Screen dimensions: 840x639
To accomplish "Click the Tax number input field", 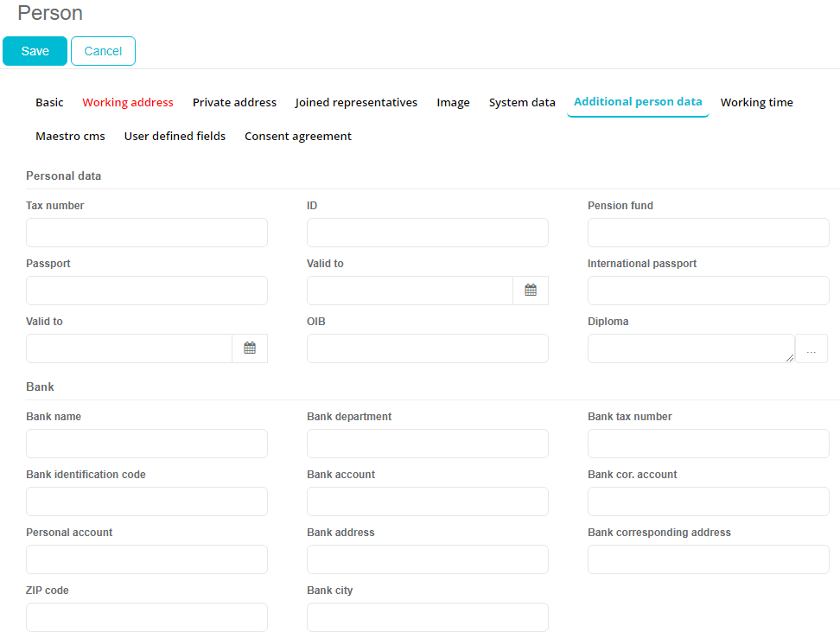I will click(147, 233).
